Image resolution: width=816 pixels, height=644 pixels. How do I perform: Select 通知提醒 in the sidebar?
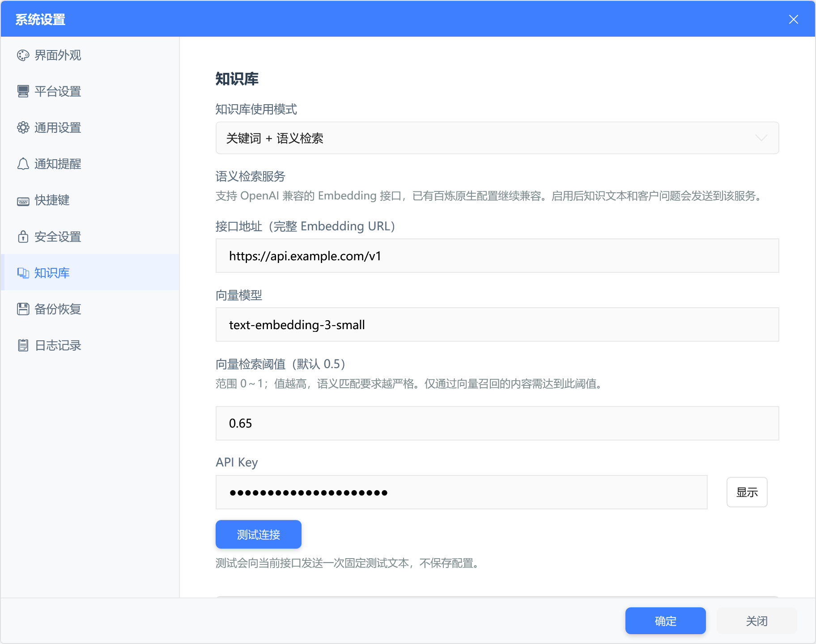pyautogui.click(x=90, y=164)
